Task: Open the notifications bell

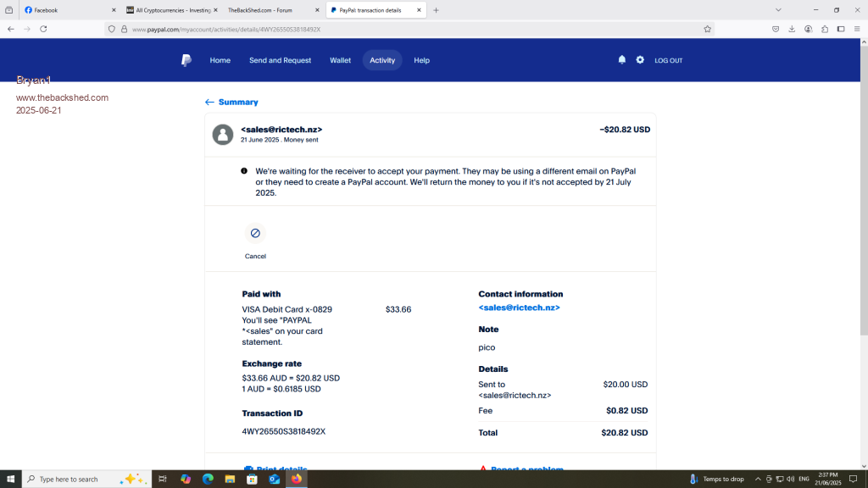Action: [622, 60]
